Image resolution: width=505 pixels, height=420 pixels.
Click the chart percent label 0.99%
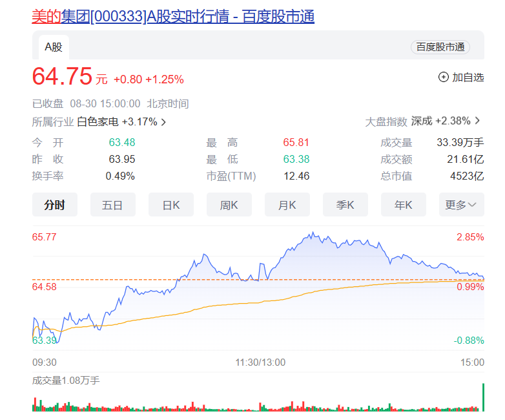point(470,287)
